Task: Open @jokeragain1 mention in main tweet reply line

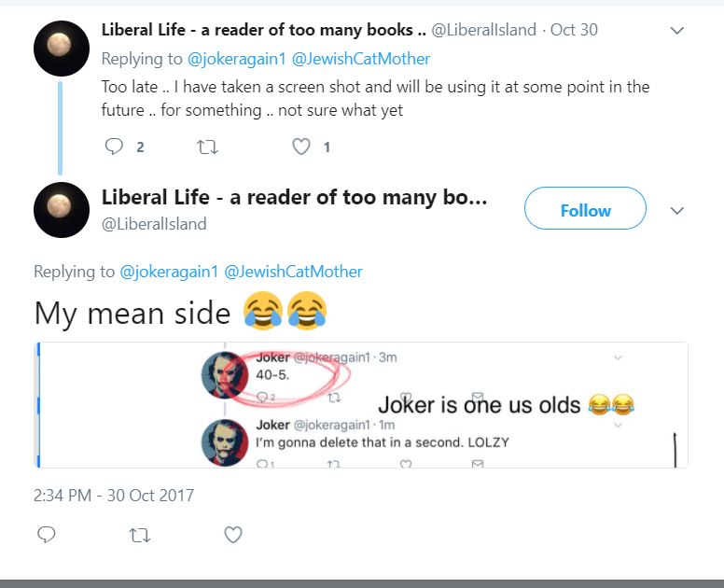Action: 169,272
